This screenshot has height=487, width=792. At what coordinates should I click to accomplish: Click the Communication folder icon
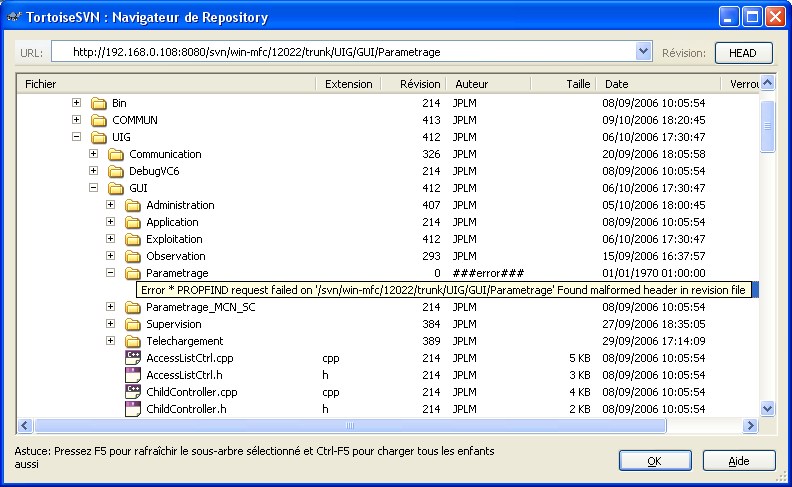116,155
